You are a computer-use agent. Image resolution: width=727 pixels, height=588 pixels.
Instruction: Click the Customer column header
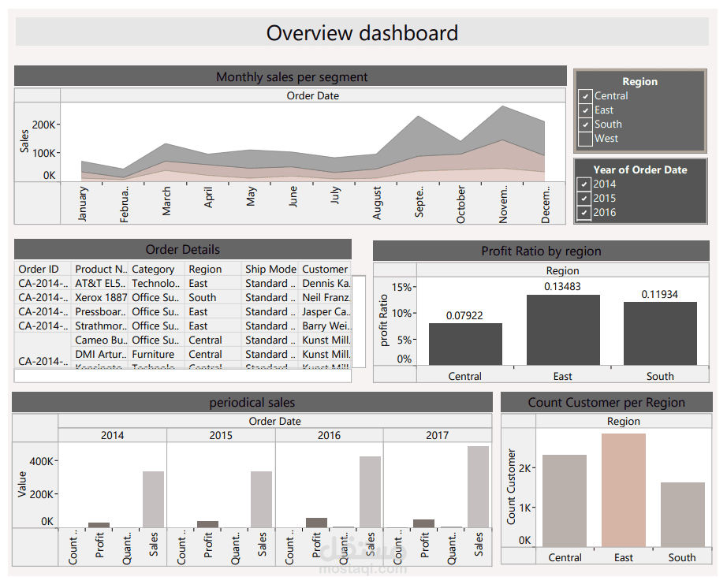click(x=325, y=270)
